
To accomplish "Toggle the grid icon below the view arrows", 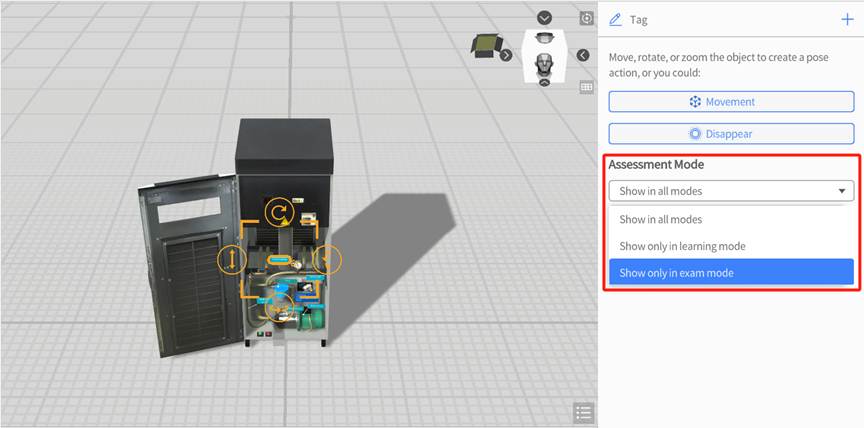I will (587, 87).
